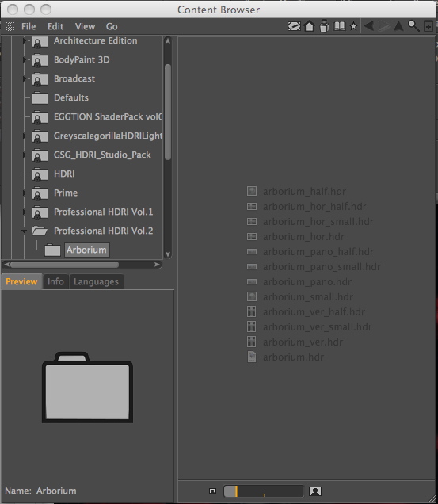Select the Prime tree label

[x=66, y=193]
